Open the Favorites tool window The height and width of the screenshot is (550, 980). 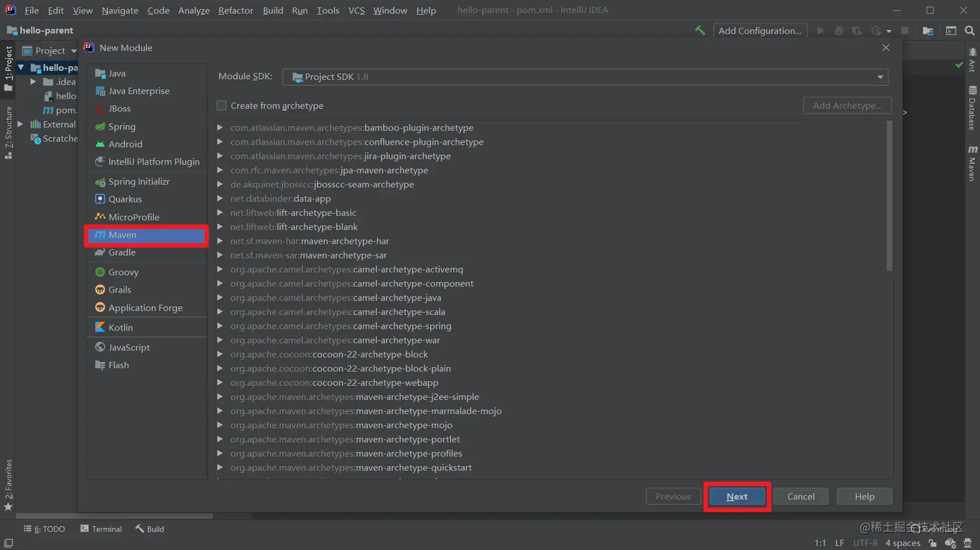point(8,484)
